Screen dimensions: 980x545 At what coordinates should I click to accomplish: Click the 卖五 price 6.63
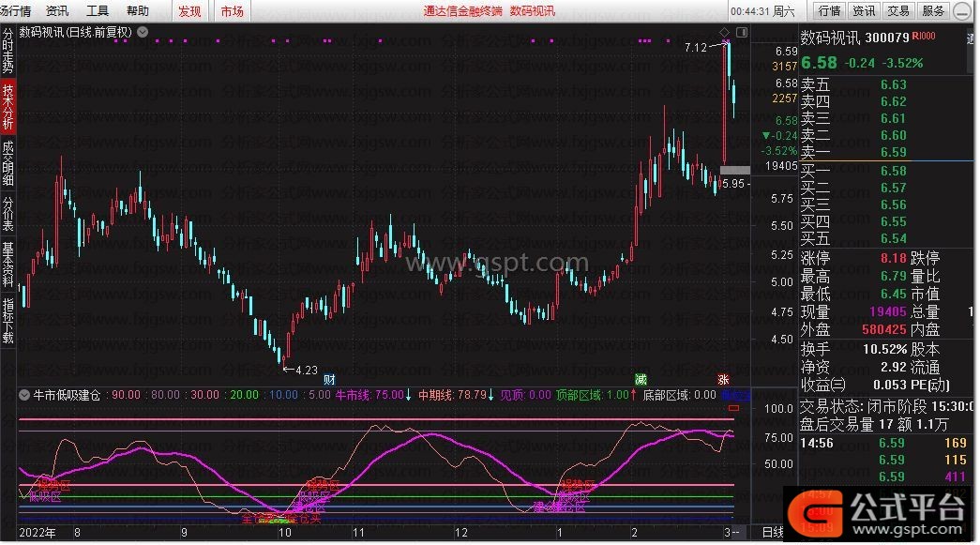[893, 84]
